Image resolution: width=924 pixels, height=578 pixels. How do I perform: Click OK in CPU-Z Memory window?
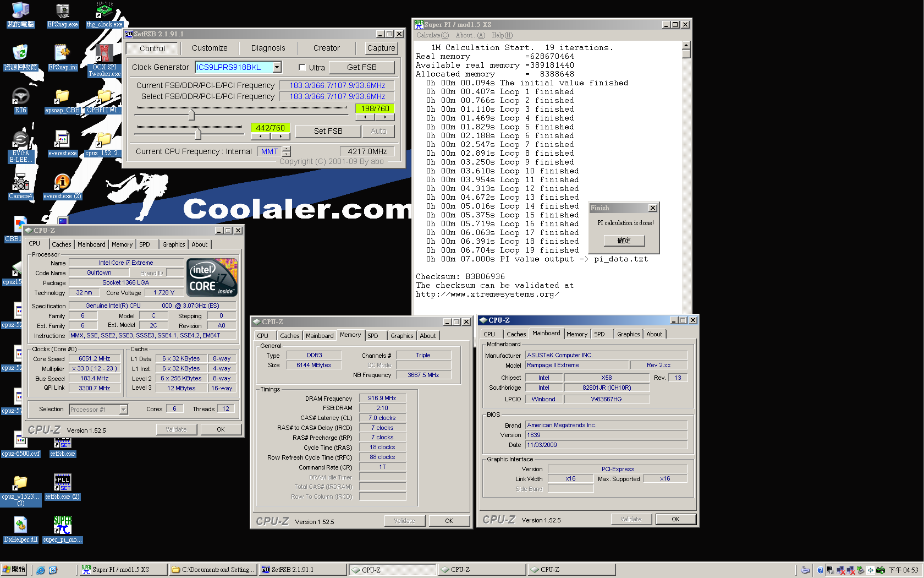click(x=449, y=521)
